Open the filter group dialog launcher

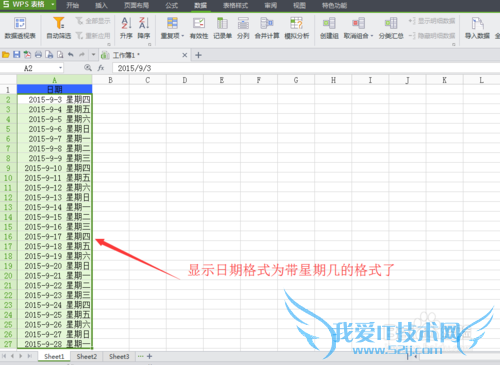[x=109, y=44]
